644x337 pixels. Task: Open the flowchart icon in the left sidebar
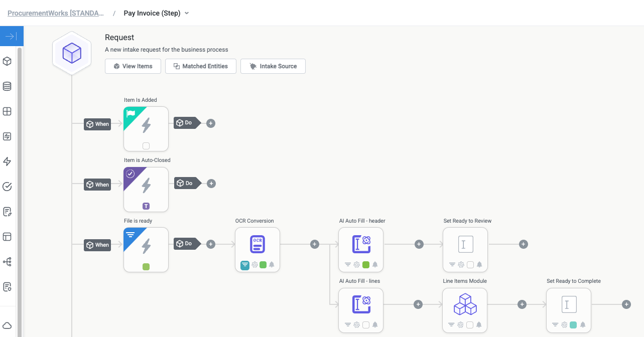coord(7,261)
